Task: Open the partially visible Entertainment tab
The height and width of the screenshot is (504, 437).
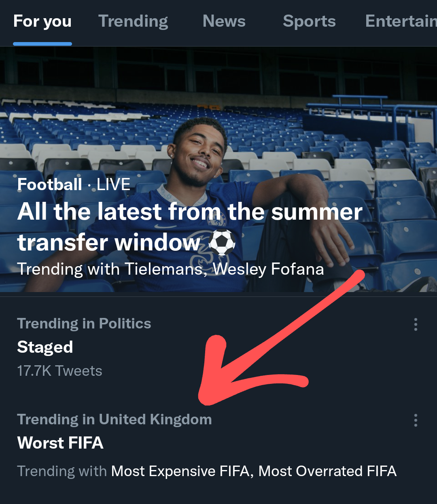Action: (x=401, y=21)
